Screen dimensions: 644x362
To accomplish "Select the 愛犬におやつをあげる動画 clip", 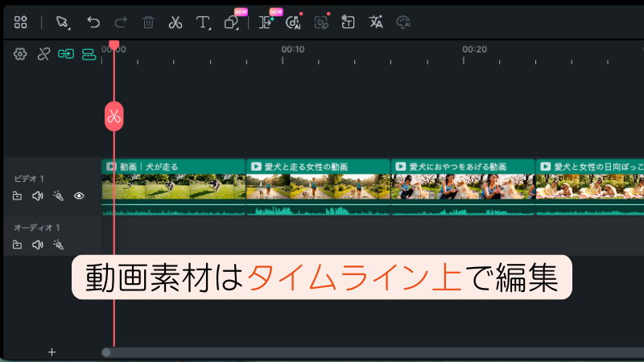I will [x=463, y=185].
